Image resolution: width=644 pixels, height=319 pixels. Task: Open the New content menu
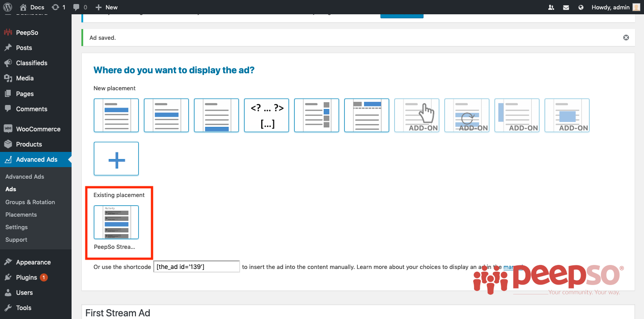coord(106,7)
